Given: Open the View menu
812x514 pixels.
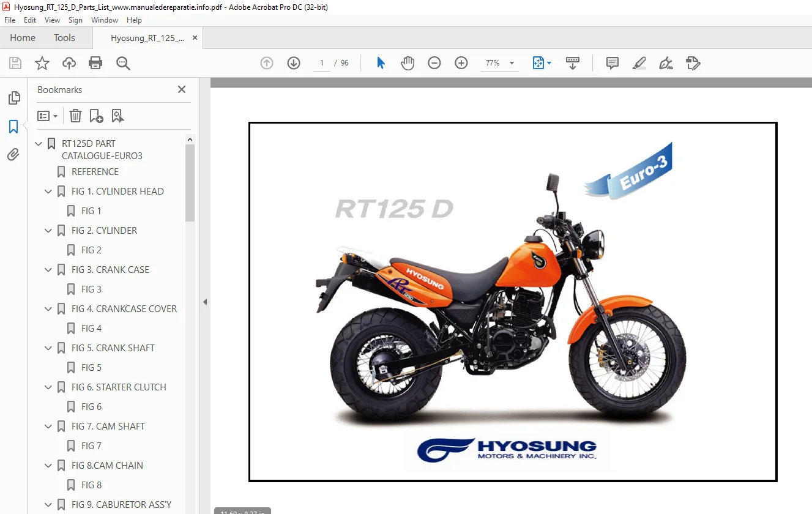Looking at the screenshot, I should coord(53,20).
